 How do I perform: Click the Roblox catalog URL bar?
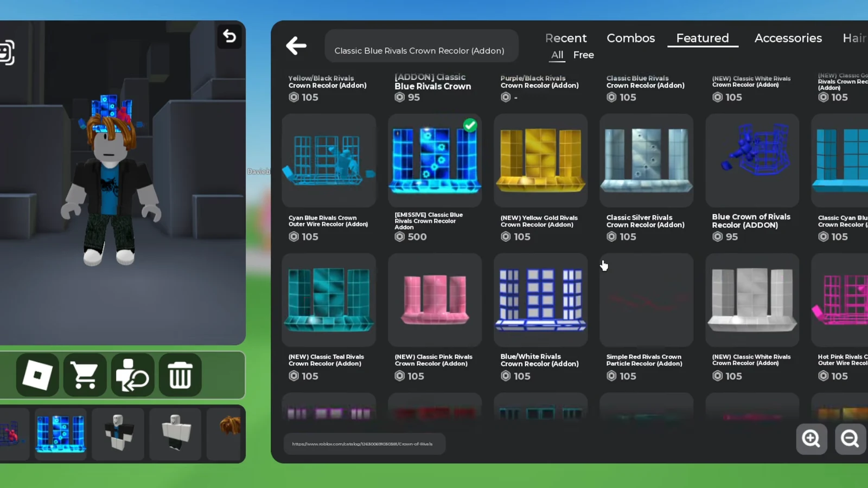coord(365,444)
